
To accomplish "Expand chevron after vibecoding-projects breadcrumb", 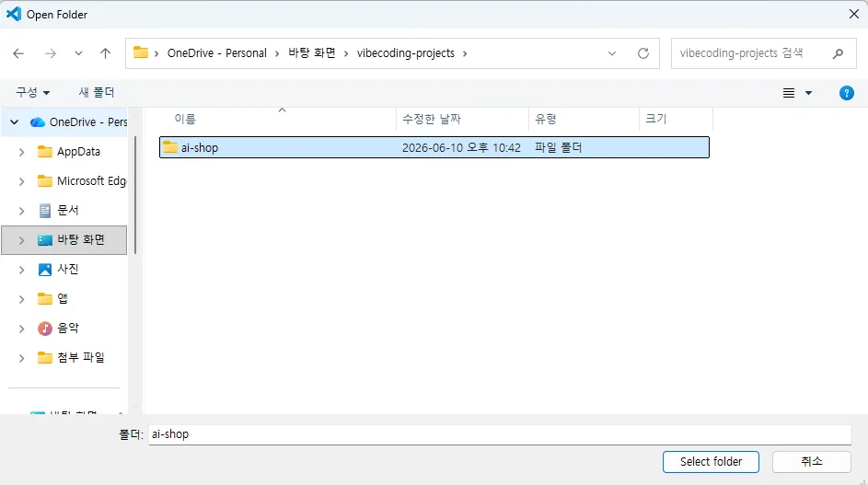I will 465,53.
